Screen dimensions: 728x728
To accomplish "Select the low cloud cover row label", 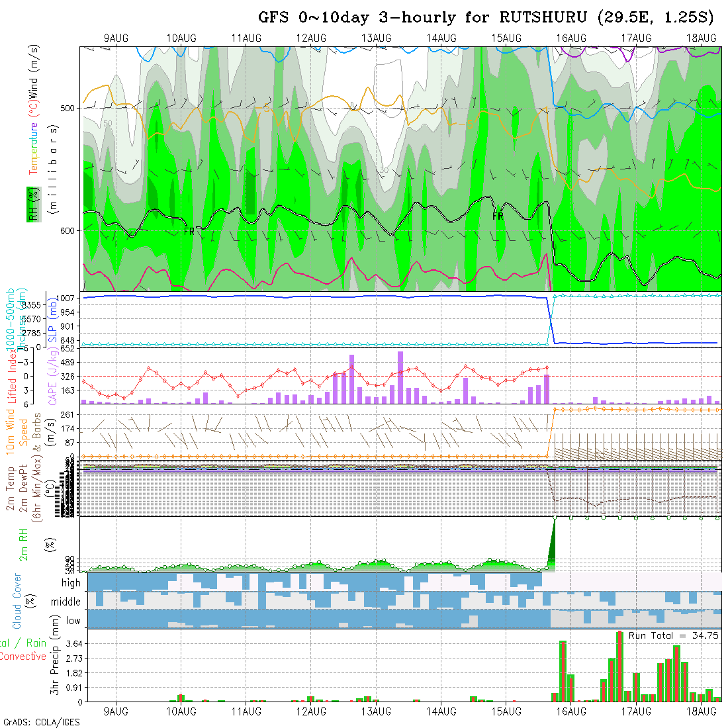I will (73, 621).
